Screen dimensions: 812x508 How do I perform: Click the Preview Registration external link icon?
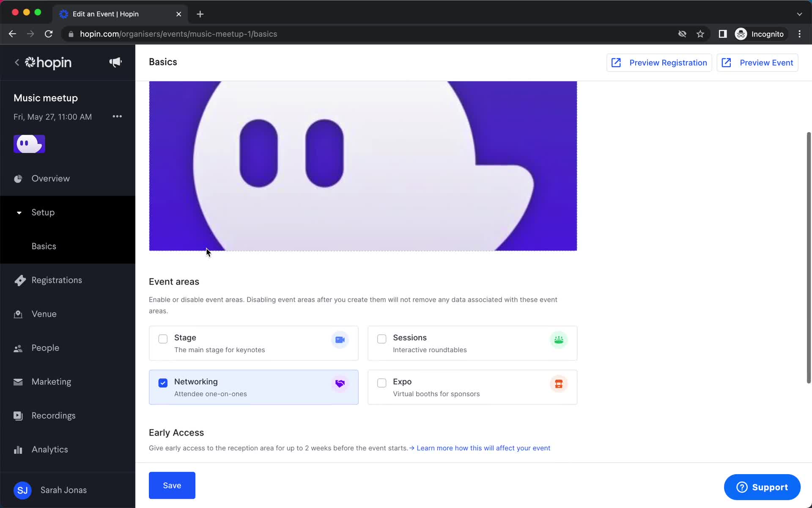(616, 63)
